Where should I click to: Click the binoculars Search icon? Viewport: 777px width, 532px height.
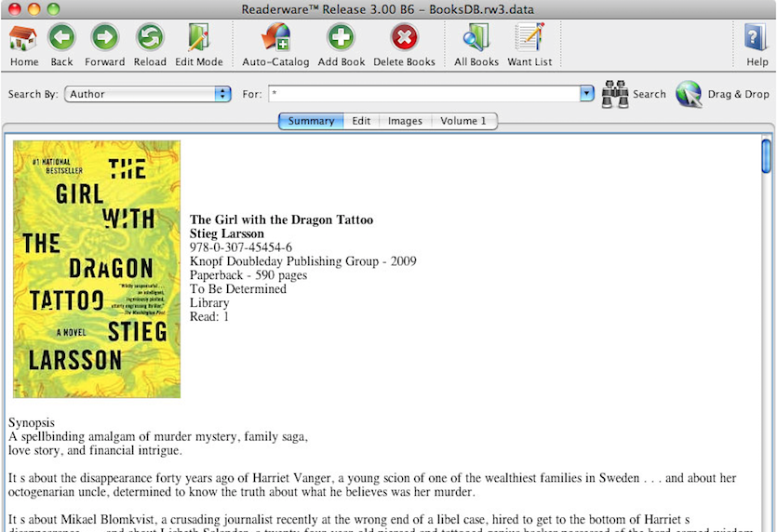click(x=615, y=94)
